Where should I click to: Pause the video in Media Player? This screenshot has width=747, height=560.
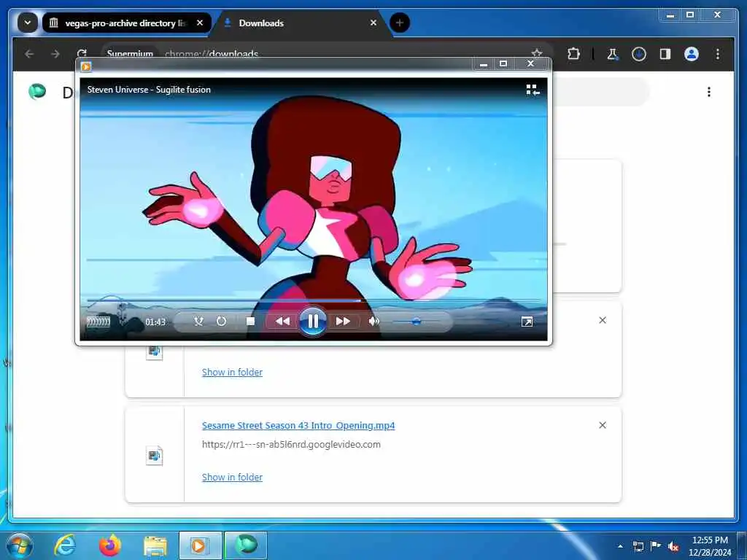coord(312,322)
